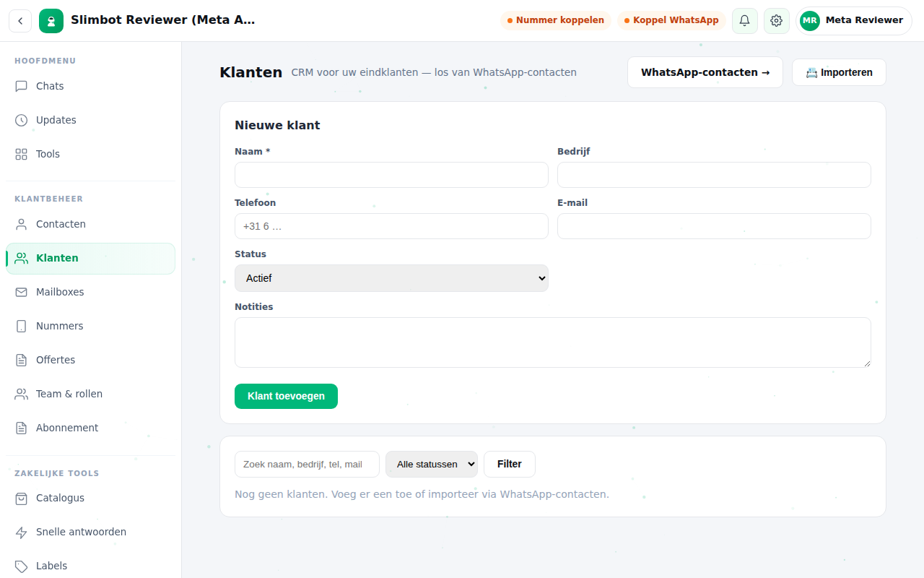Expand the Alle statussen filter dropdown
Viewport: 924px width, 578px height.
pos(432,464)
